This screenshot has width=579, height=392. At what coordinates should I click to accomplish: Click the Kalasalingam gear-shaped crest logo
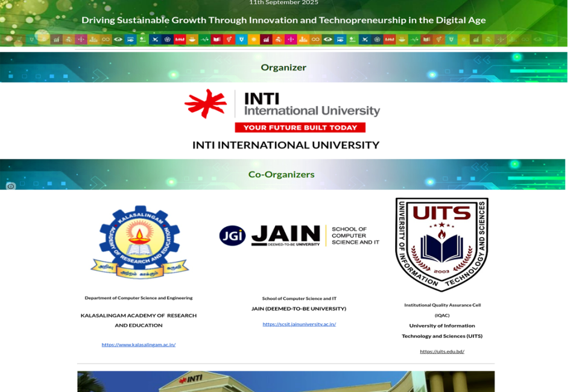(139, 242)
